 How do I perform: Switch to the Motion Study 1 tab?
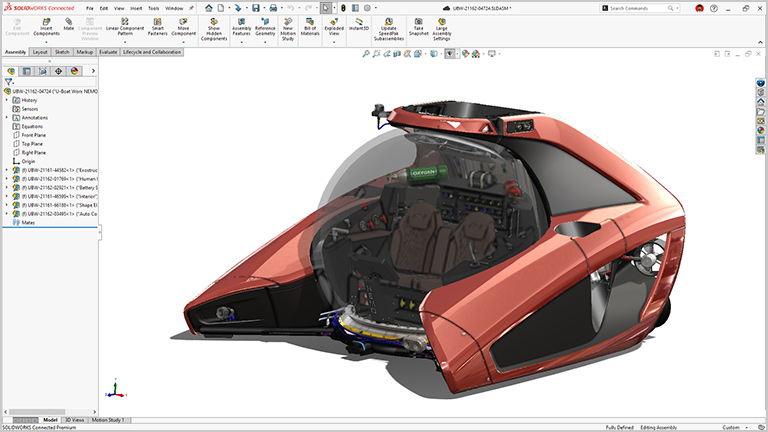[109, 420]
